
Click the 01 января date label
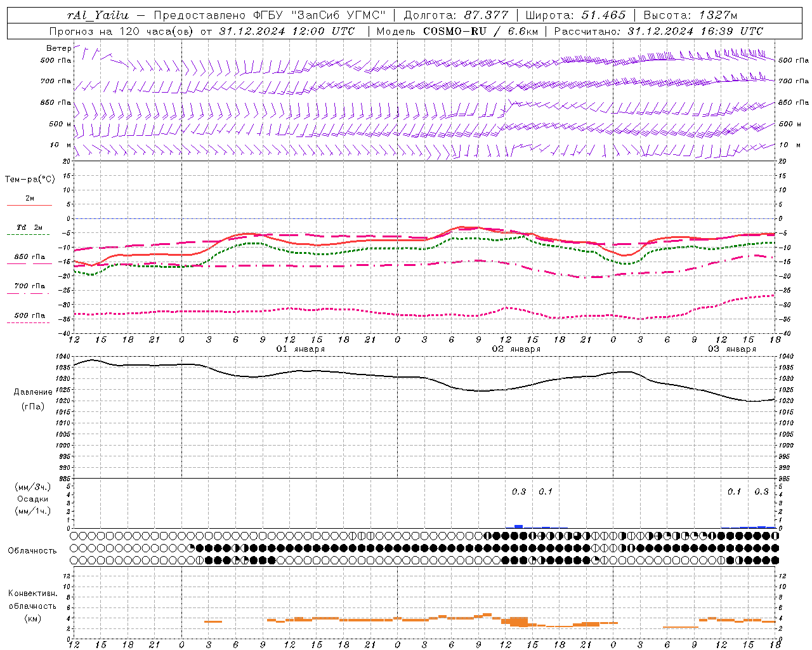coord(301,349)
